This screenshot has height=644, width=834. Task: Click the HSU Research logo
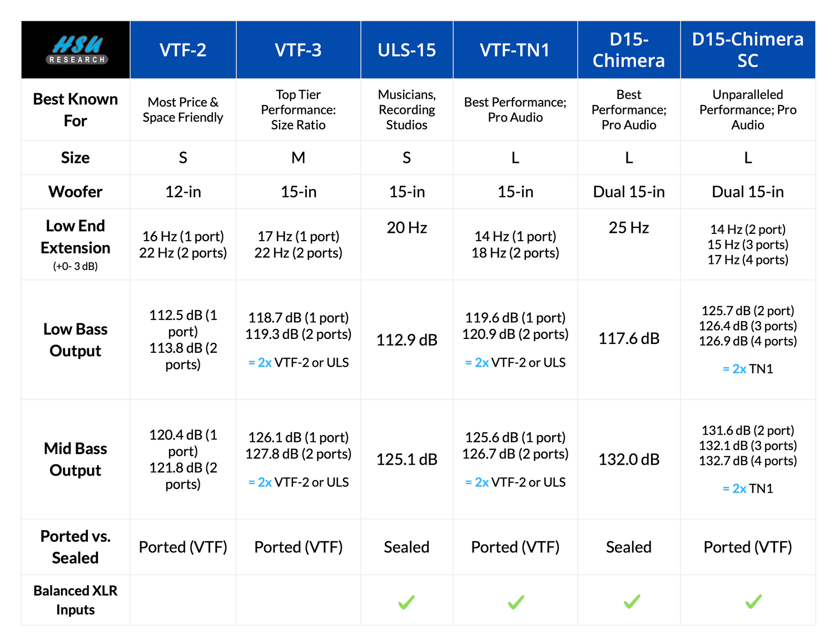pyautogui.click(x=76, y=50)
